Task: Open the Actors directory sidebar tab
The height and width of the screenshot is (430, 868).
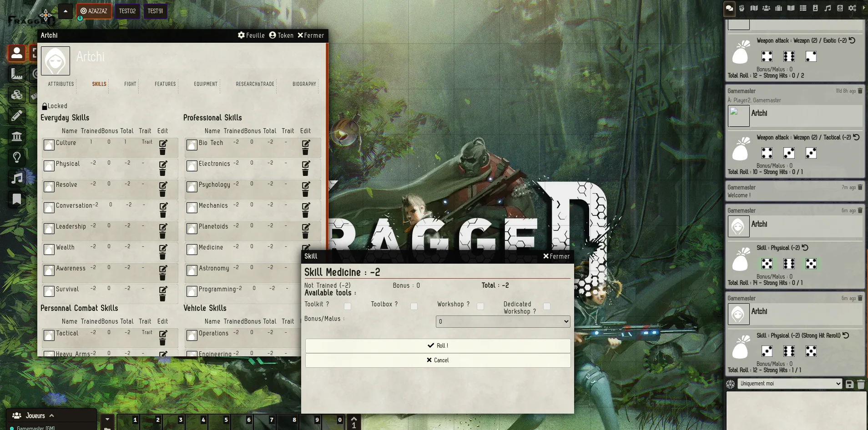Action: 766,8
